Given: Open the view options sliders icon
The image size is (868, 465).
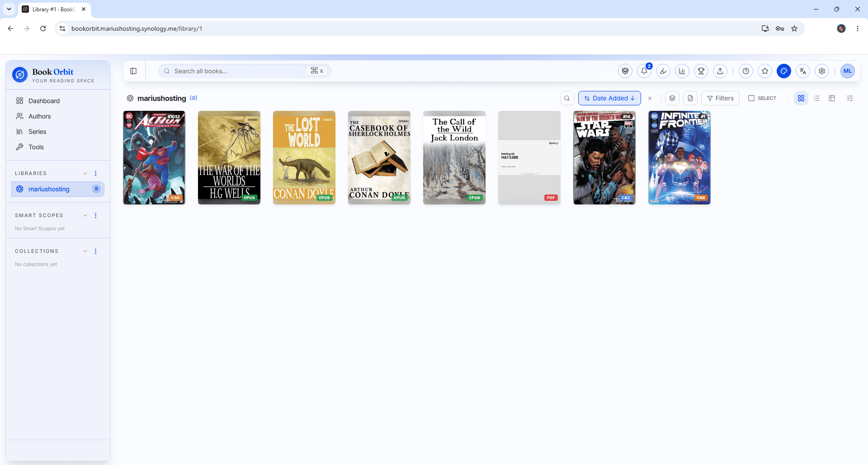Looking at the screenshot, I should coord(850,98).
